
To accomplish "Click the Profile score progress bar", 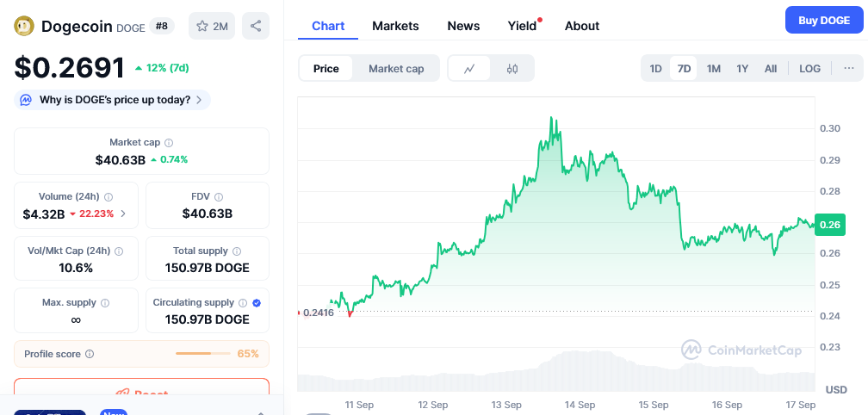I will (203, 354).
